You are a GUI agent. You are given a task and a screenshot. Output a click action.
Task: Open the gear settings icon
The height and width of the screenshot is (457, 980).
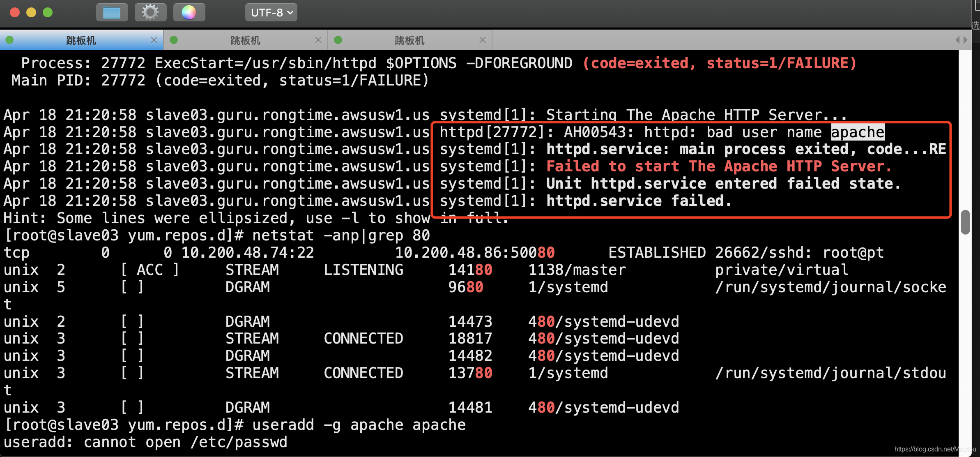(x=150, y=12)
